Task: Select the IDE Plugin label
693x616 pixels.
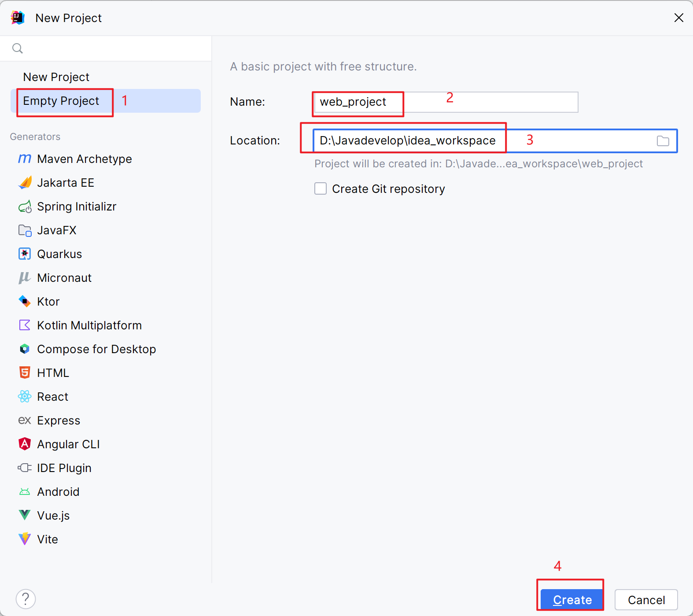Action: tap(64, 468)
